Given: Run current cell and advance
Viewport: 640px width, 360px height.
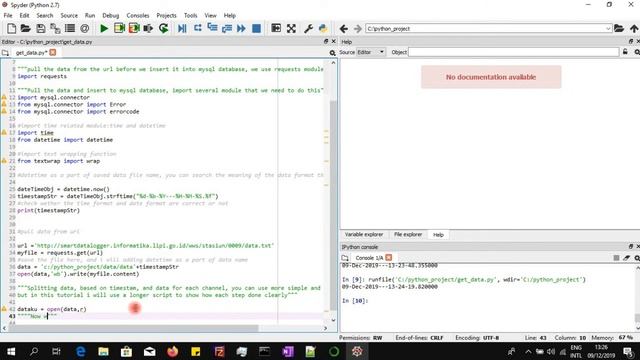Looking at the screenshot, I should tap(134, 28).
